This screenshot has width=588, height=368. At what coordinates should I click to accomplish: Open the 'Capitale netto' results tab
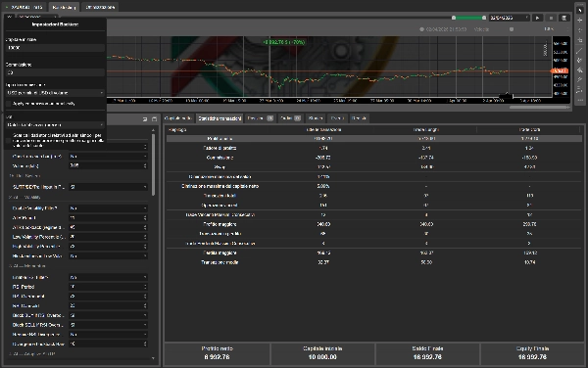[x=178, y=118]
